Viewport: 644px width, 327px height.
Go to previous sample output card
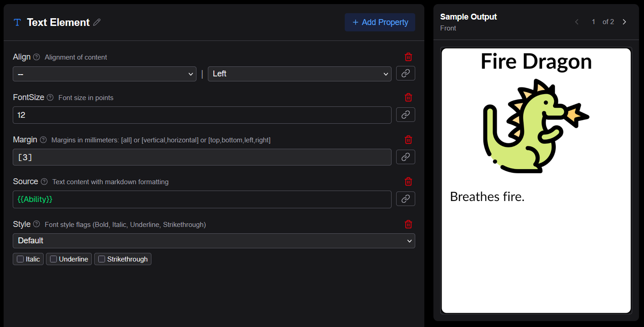[x=577, y=22]
